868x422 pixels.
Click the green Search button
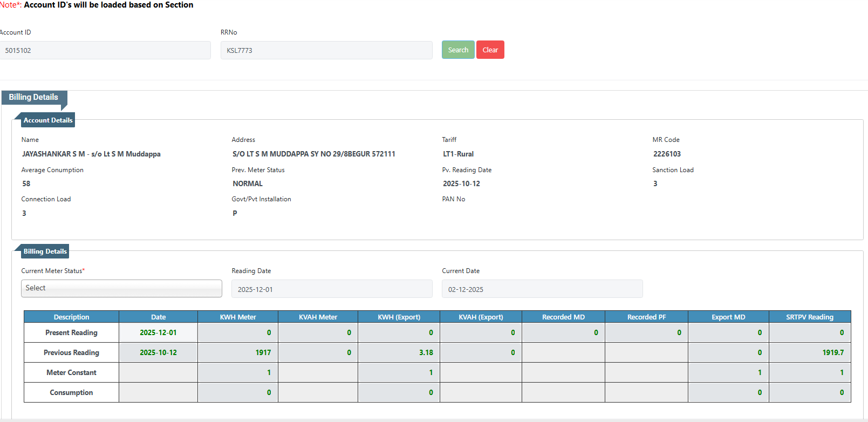point(457,50)
